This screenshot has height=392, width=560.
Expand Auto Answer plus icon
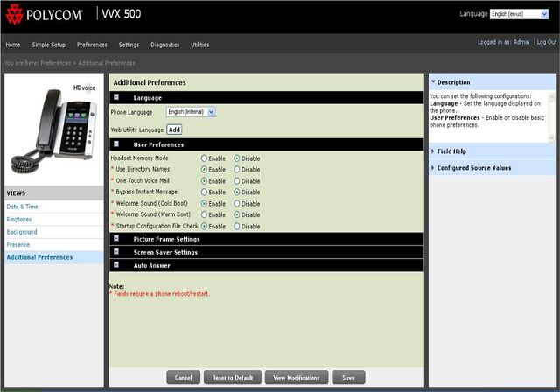pos(116,264)
